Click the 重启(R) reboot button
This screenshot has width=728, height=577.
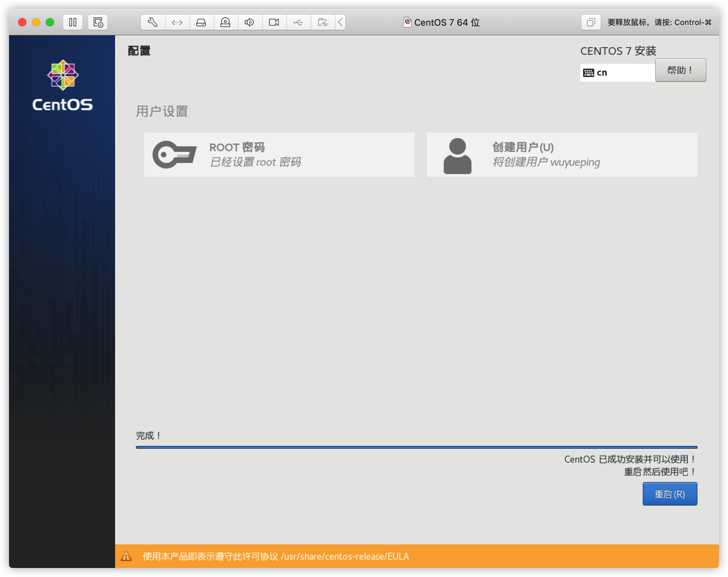pyautogui.click(x=669, y=494)
